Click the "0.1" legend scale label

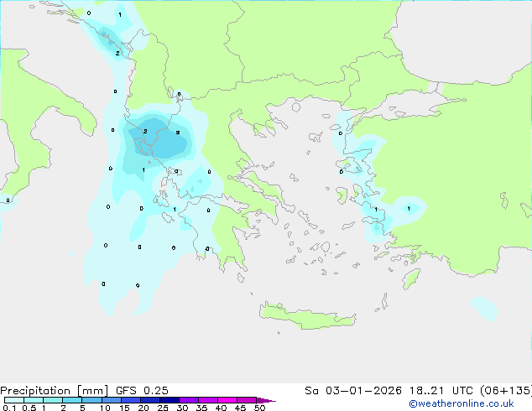(x=9, y=408)
